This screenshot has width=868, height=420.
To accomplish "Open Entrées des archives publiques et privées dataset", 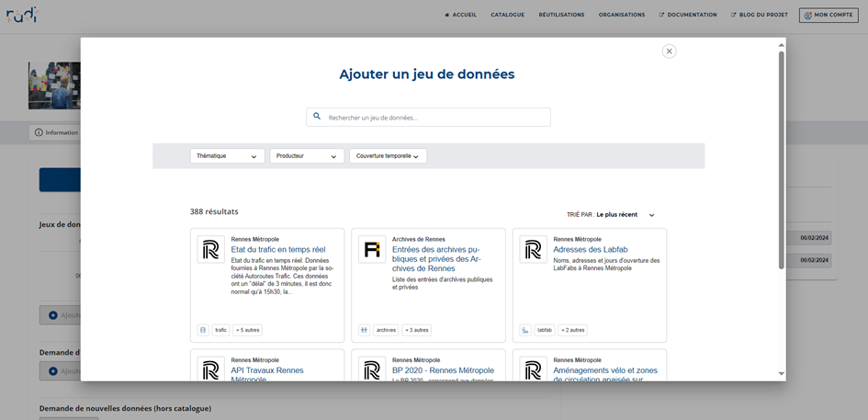I will [x=436, y=259].
